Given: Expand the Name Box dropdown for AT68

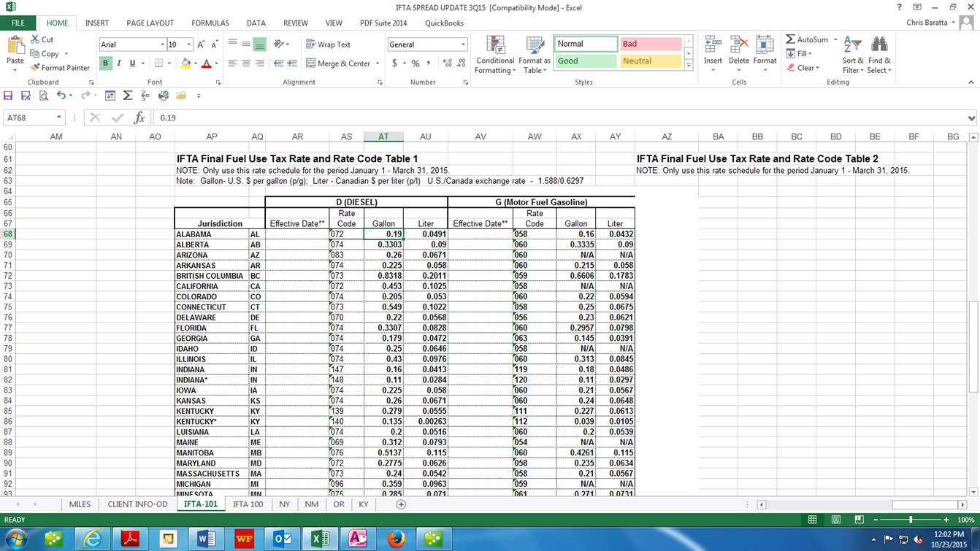Looking at the screenshot, I should (59, 117).
